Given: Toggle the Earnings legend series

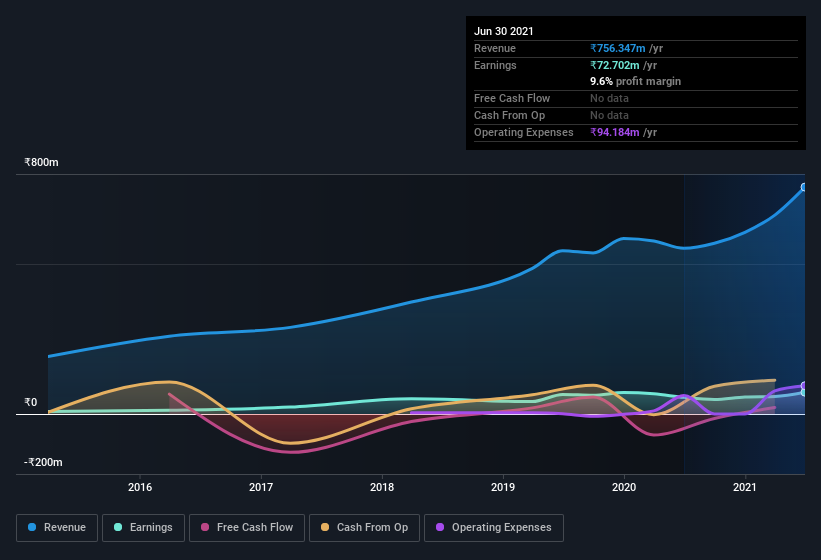Looking at the screenshot, I should click(x=143, y=528).
